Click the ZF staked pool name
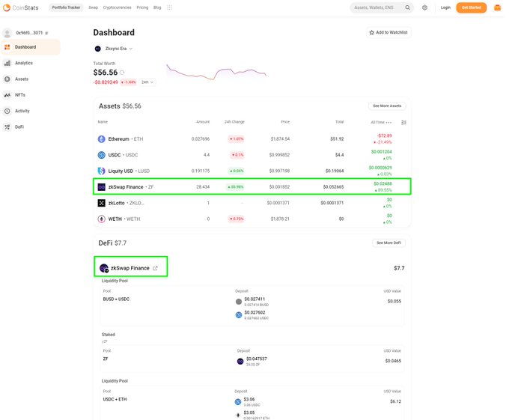The width and height of the screenshot is (509, 420). [106, 359]
